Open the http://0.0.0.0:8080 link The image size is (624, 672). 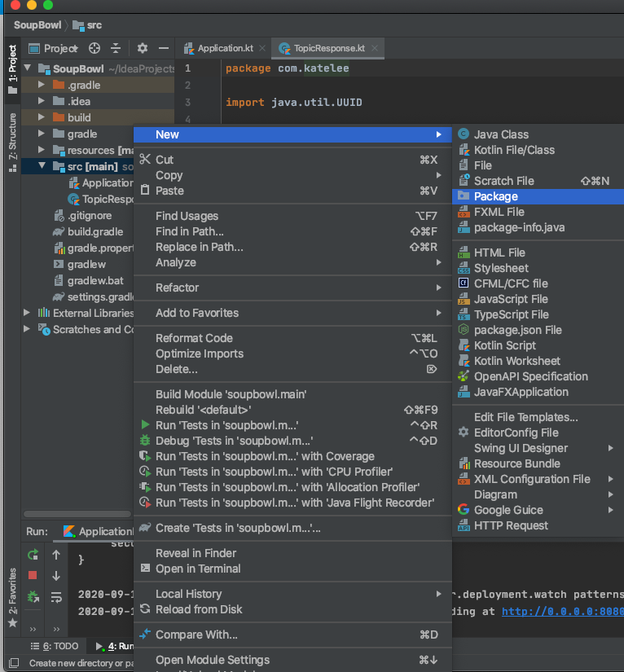[x=562, y=611]
